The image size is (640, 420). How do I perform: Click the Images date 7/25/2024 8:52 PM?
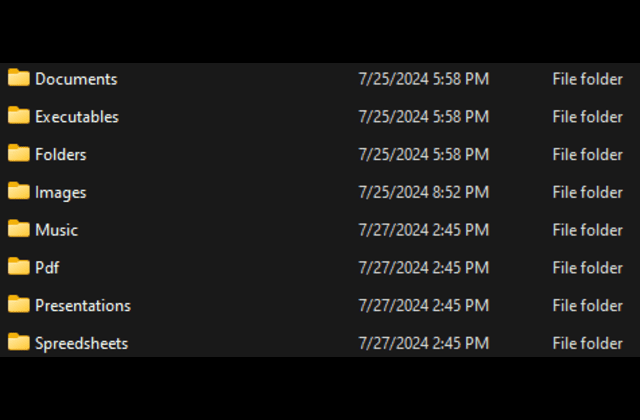(x=424, y=192)
